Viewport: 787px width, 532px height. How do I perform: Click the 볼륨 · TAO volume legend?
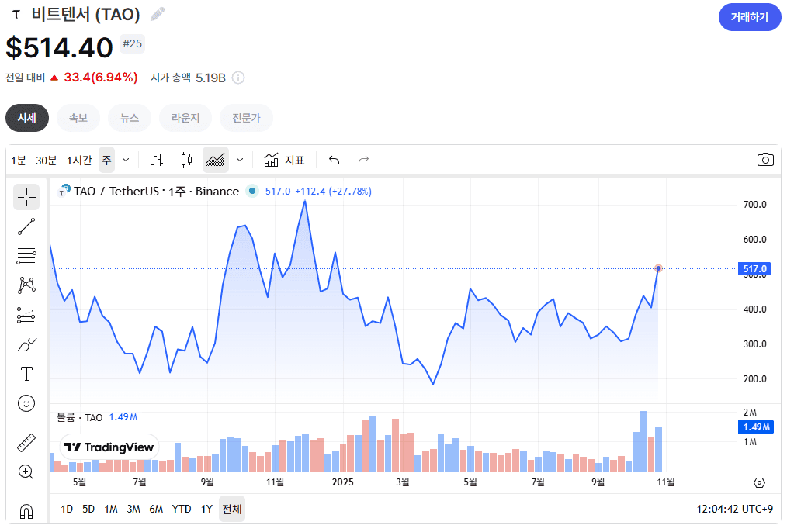tap(80, 417)
